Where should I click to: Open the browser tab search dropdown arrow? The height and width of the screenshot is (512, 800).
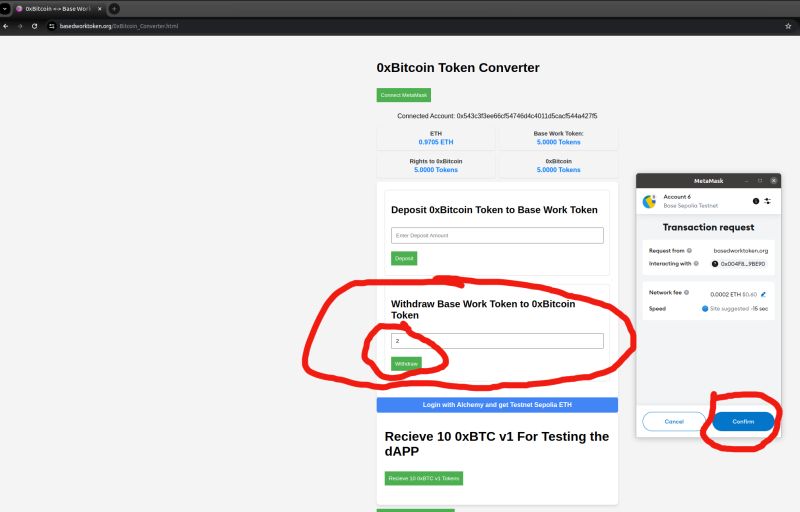tap(5, 9)
